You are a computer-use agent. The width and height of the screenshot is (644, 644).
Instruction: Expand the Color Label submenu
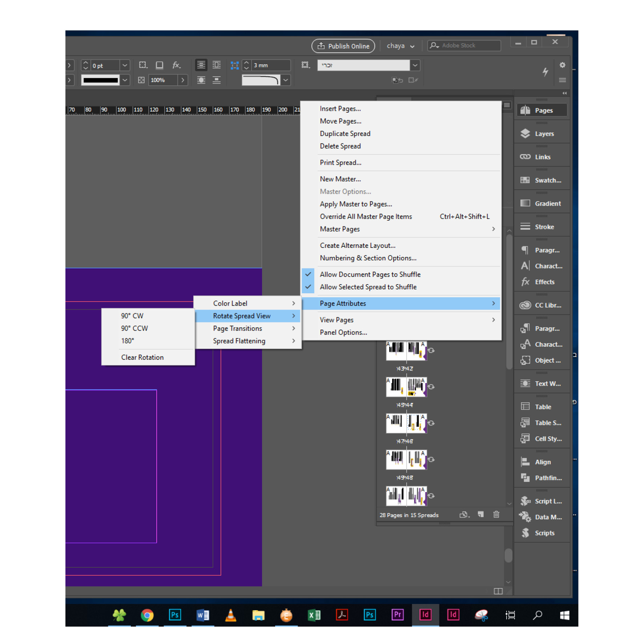[x=248, y=303]
